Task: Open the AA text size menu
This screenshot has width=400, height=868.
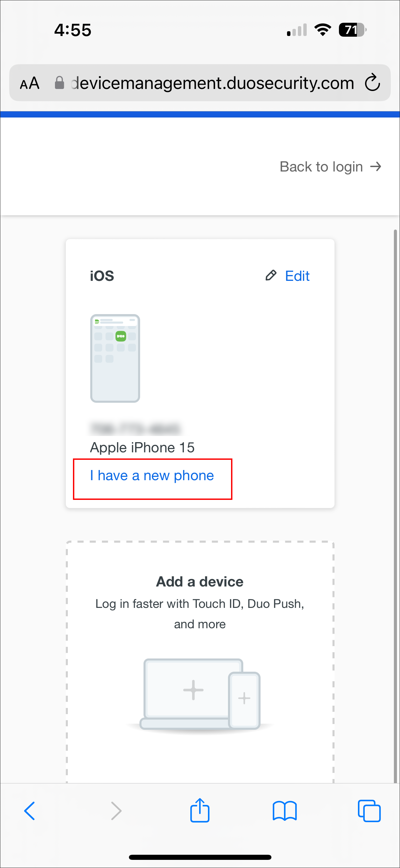Action: 30,83
